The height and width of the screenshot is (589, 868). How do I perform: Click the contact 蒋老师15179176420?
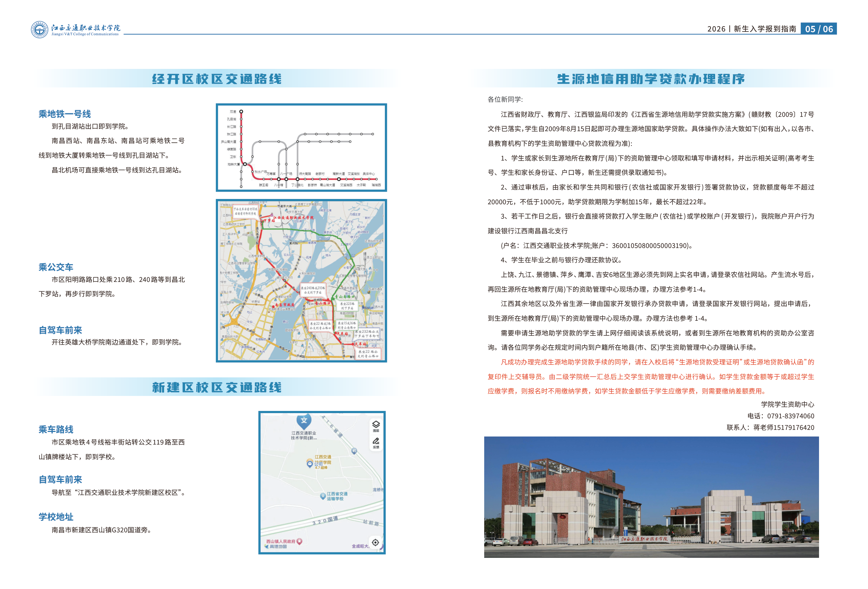coord(784,427)
